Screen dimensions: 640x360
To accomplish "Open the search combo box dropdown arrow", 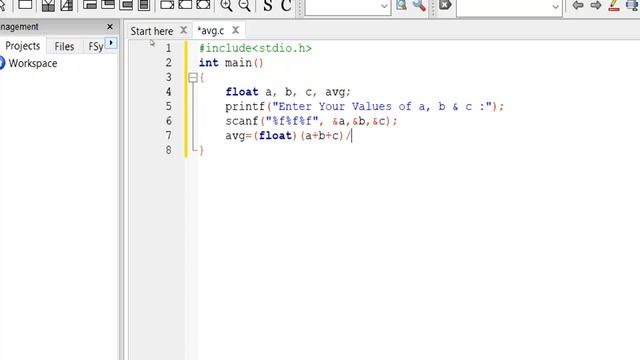I will tap(384, 7).
